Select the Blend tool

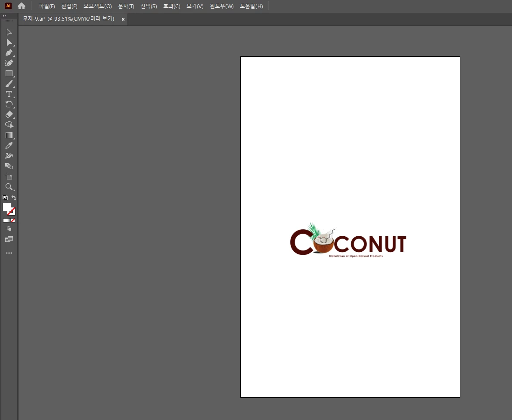tap(9, 167)
